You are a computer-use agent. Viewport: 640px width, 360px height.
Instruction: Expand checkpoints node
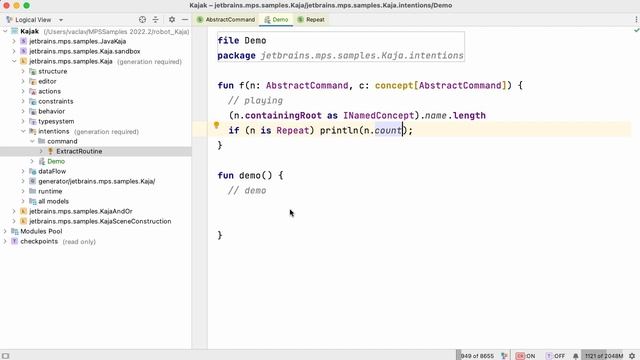pyautogui.click(x=5, y=241)
